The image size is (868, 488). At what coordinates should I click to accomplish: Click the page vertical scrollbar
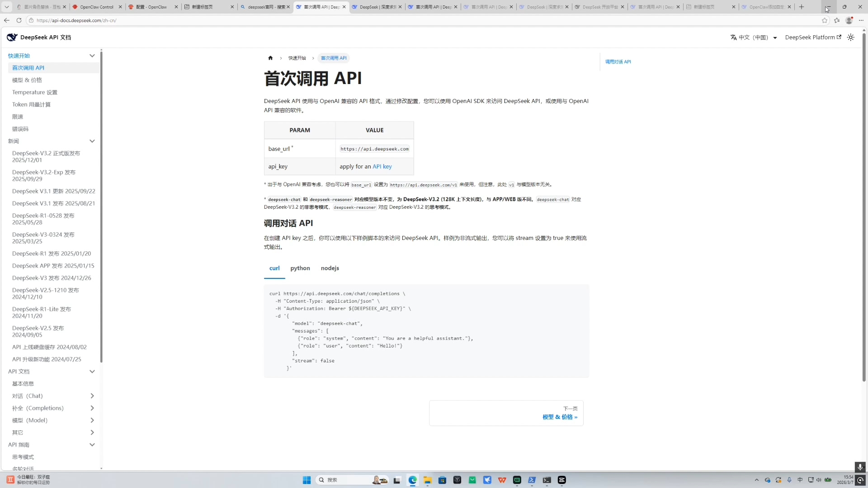pos(864,203)
